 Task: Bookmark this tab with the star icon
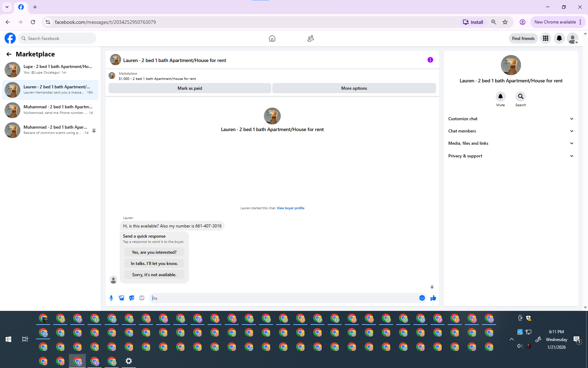click(x=505, y=22)
